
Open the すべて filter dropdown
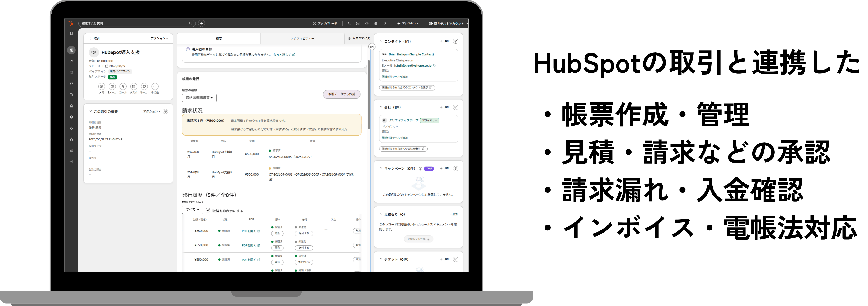pyautogui.click(x=192, y=210)
